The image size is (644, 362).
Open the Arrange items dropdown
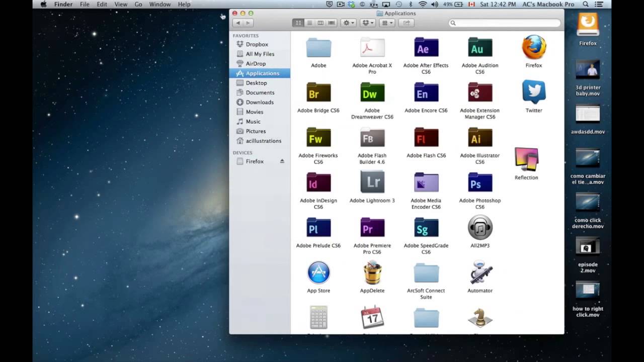pos(387,23)
